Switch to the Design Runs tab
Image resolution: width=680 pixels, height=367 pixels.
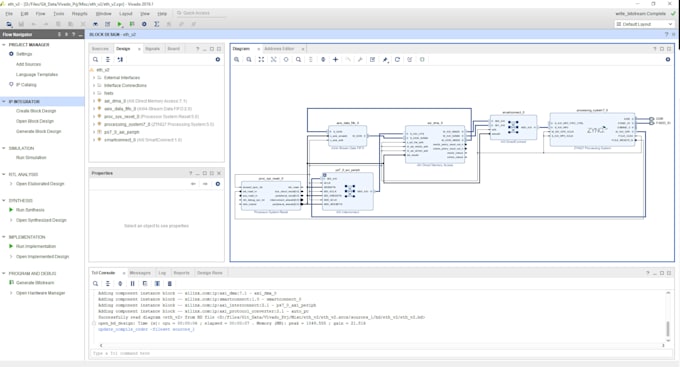(210, 273)
